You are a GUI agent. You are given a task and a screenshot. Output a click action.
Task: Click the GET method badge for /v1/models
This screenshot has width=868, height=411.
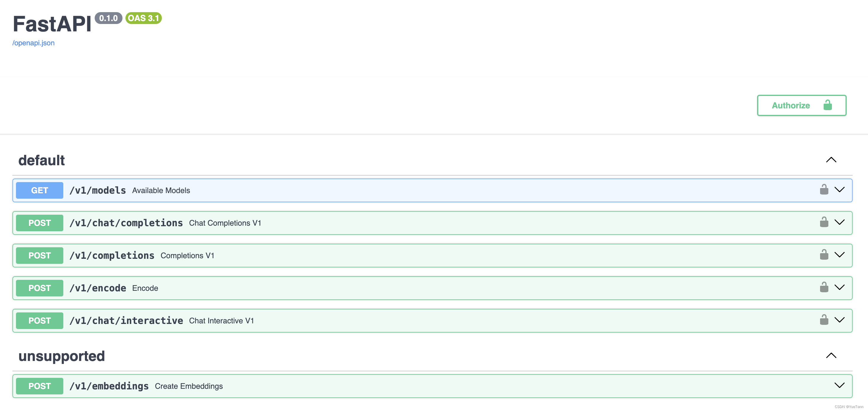39,190
